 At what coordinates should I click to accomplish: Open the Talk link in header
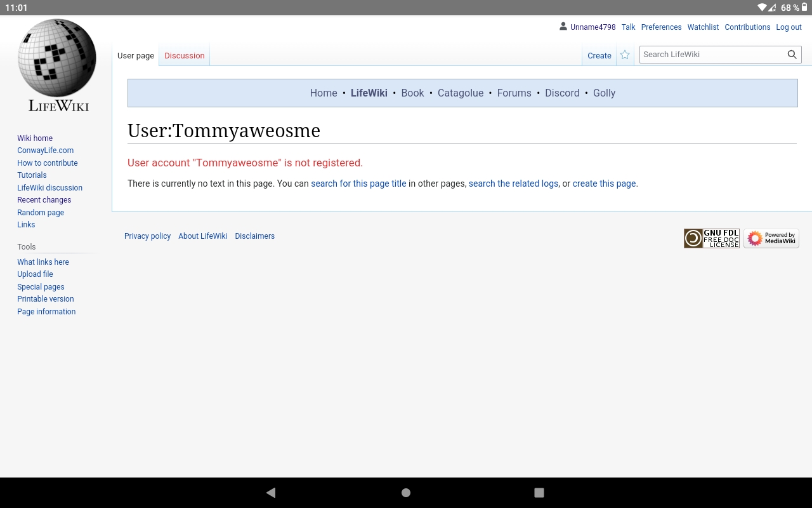tap(629, 27)
